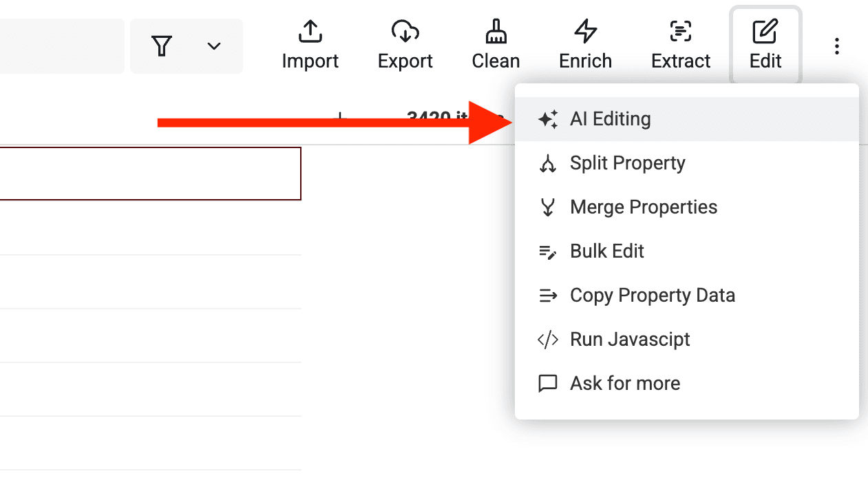Image resolution: width=868 pixels, height=496 pixels.
Task: Choose Split Property in the menu
Action: tap(627, 163)
